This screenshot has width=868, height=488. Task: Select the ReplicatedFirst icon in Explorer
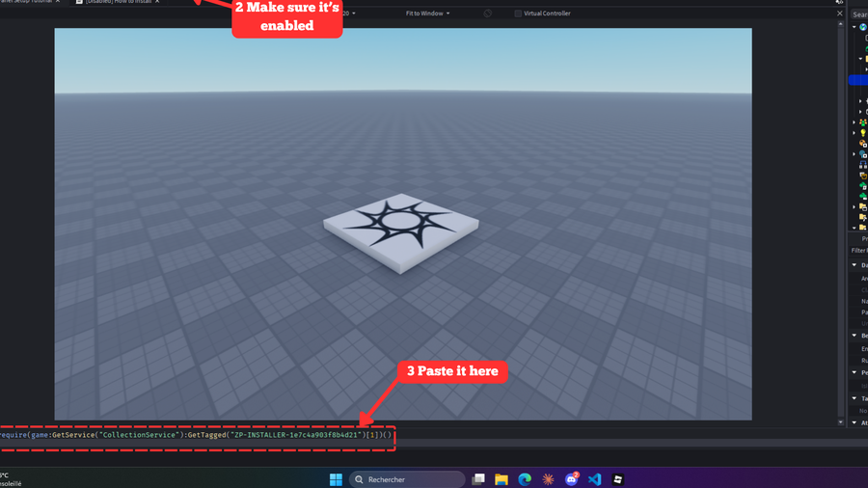(x=863, y=164)
